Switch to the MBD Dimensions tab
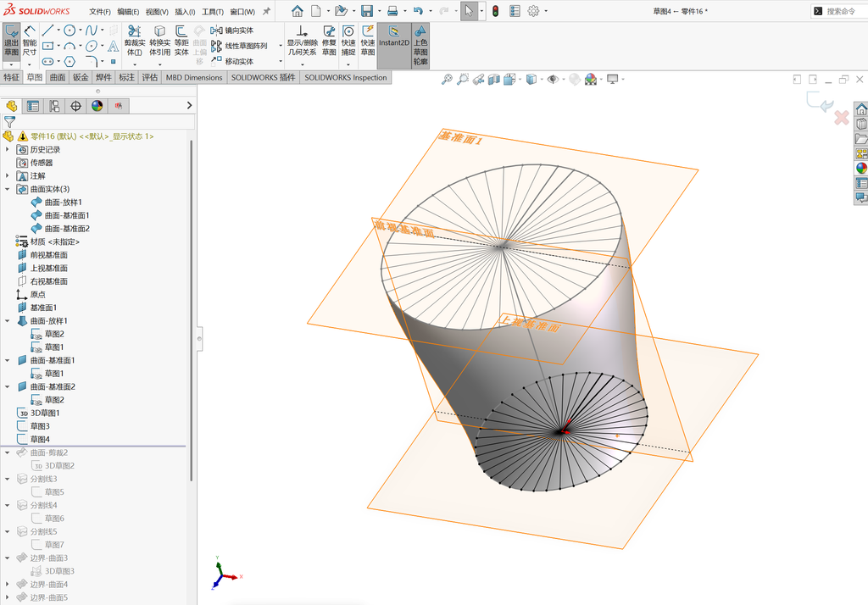The height and width of the screenshot is (605, 868). 194,77
